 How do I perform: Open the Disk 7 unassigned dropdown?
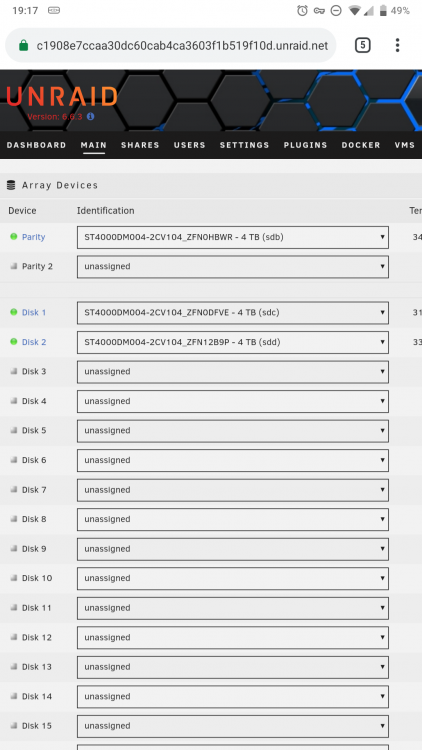[233, 490]
